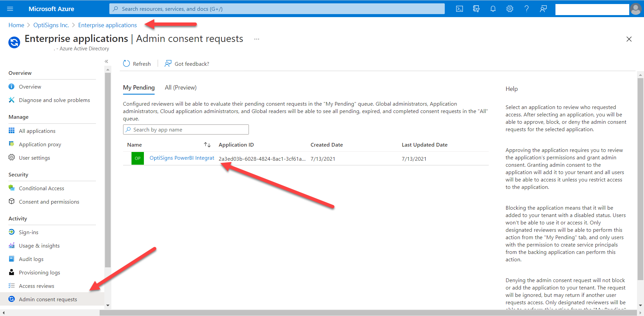Click the Got feedback? button
Screen dimensions: 644x316
187,64
